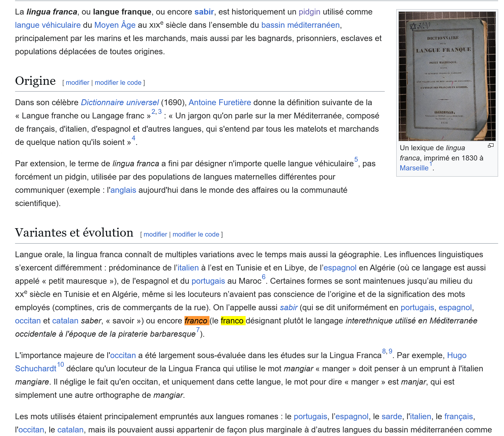Click the 'Origine' section heading
Viewport: 504px width, 436px height.
35,81
